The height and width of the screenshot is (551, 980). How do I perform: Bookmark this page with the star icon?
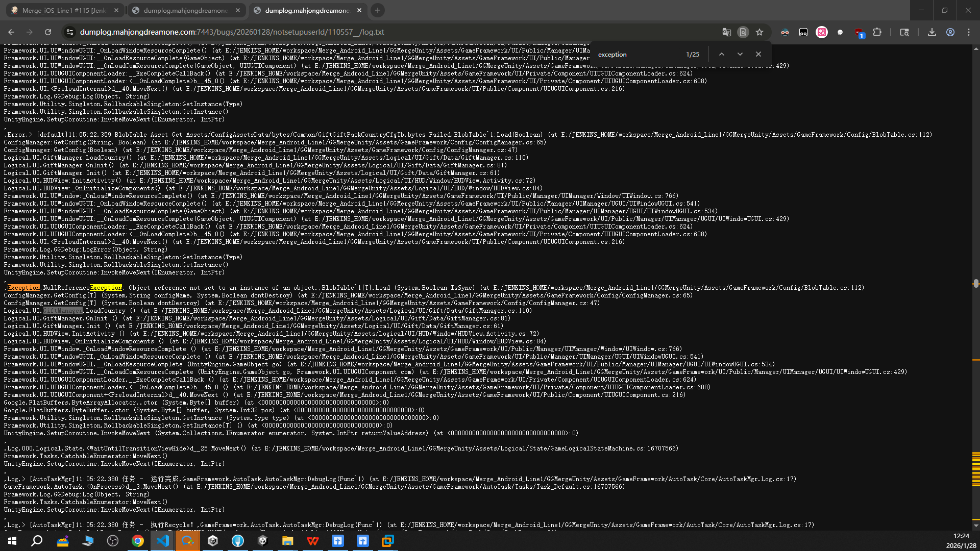759,32
